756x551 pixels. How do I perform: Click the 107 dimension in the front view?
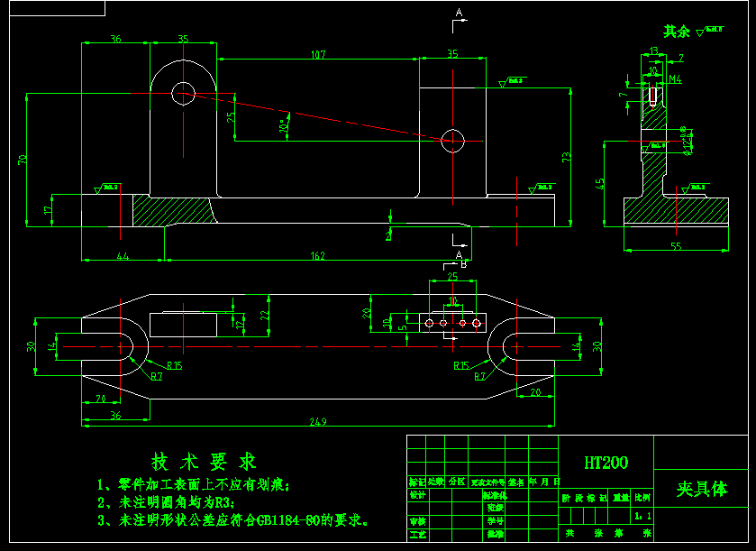pyautogui.click(x=318, y=54)
